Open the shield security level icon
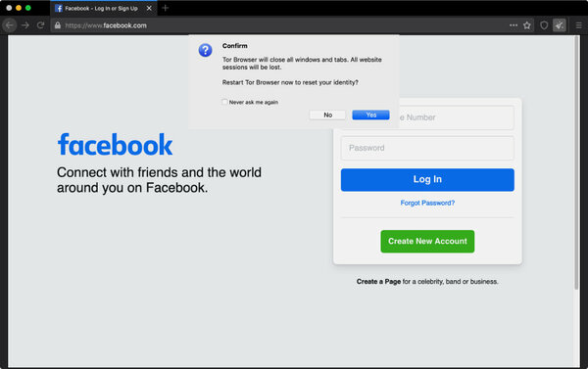The image size is (588, 369). 544,25
